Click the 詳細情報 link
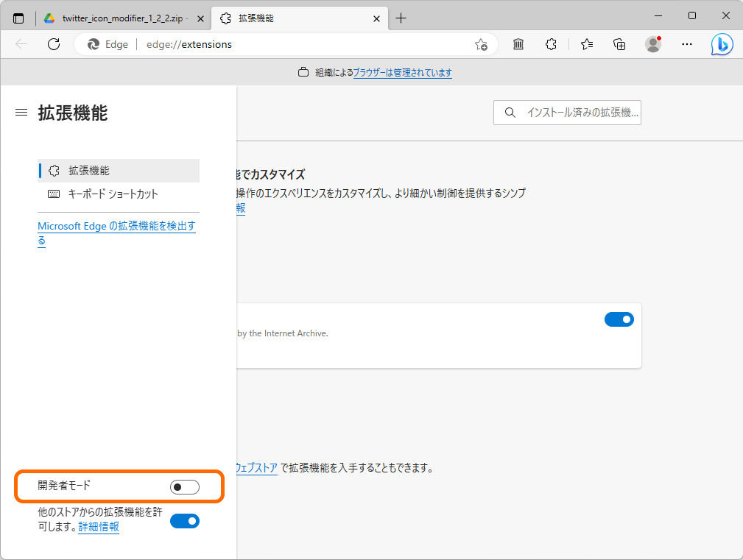 click(x=98, y=526)
